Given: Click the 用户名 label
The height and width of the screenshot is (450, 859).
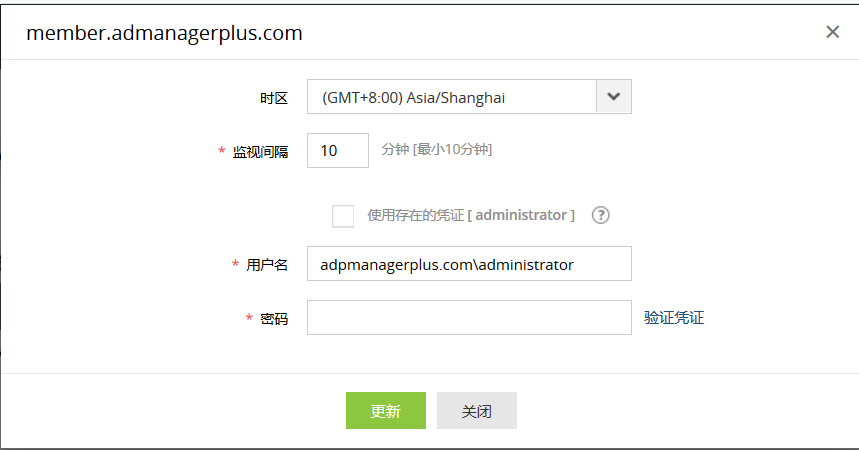Looking at the screenshot, I should click(x=267, y=265).
